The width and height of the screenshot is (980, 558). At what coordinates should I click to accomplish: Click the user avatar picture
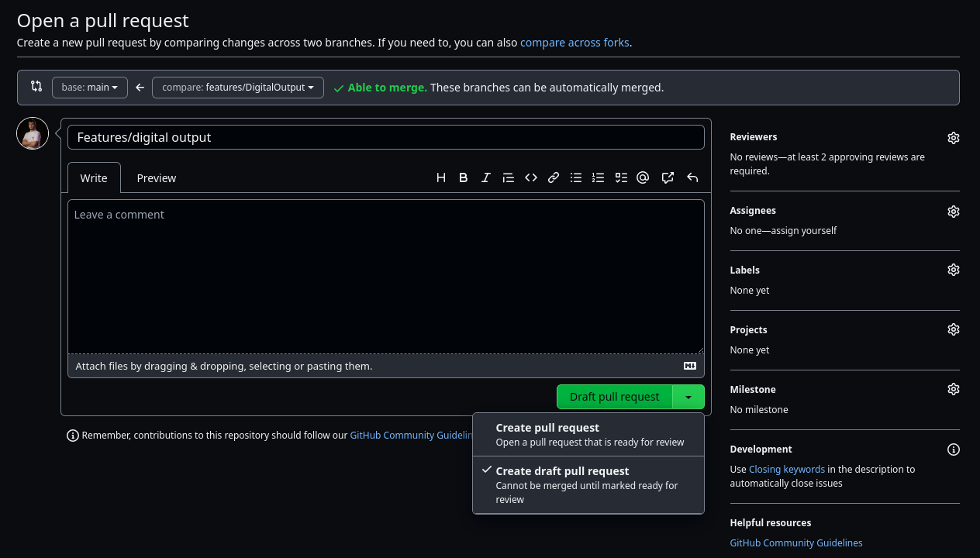click(x=33, y=133)
